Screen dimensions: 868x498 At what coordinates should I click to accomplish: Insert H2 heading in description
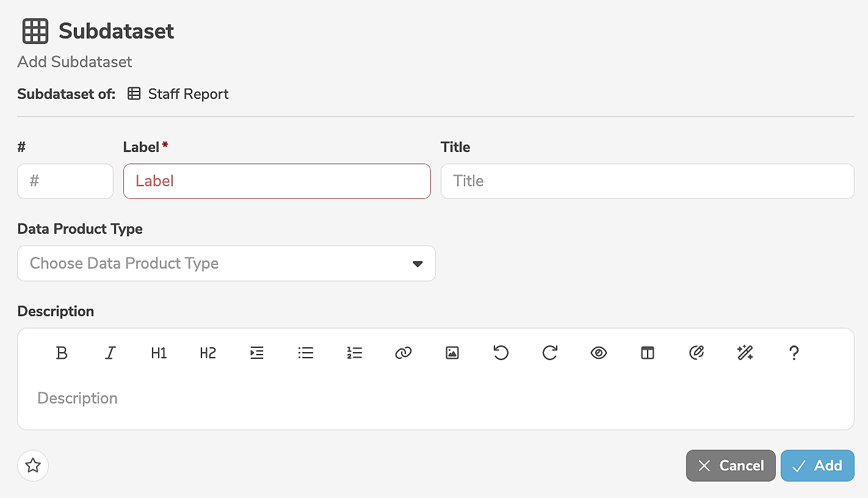[x=208, y=353]
